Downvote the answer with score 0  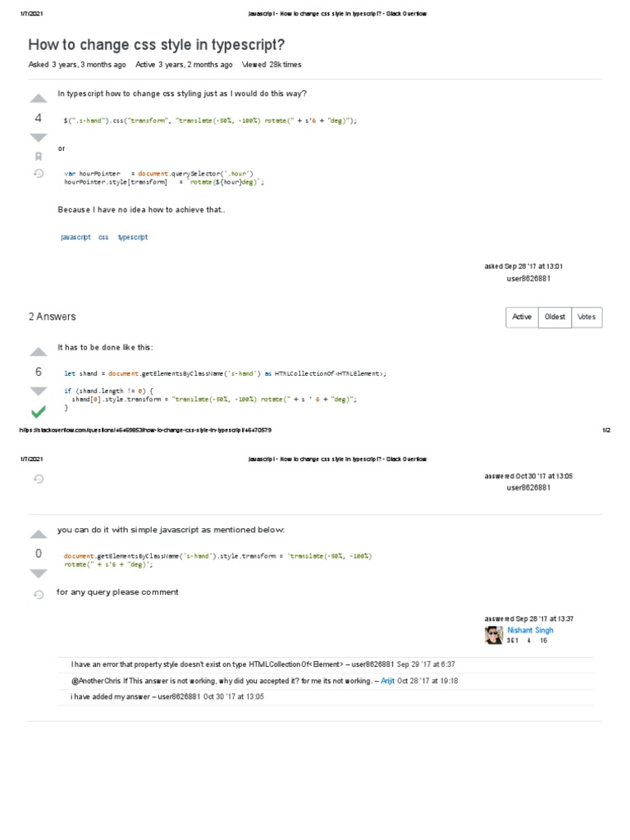pyautogui.click(x=39, y=573)
